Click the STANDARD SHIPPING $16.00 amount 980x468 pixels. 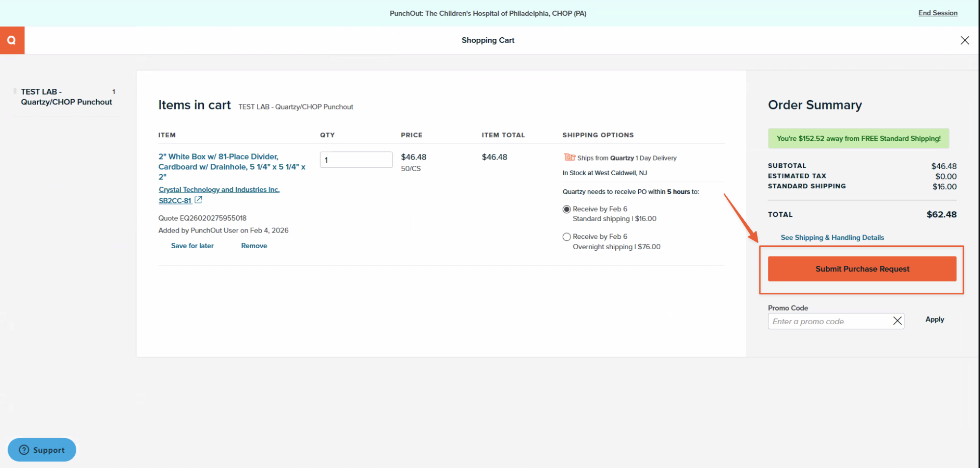[945, 186]
